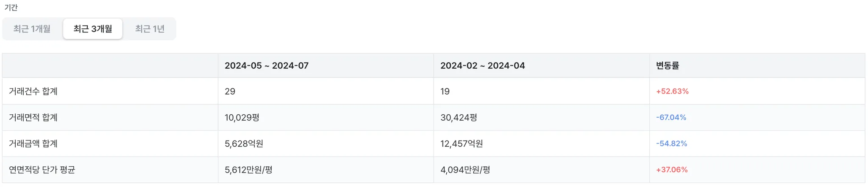Screen dimensions: 868x187
Task: Click the -54.82% change value
Action: pos(671,144)
